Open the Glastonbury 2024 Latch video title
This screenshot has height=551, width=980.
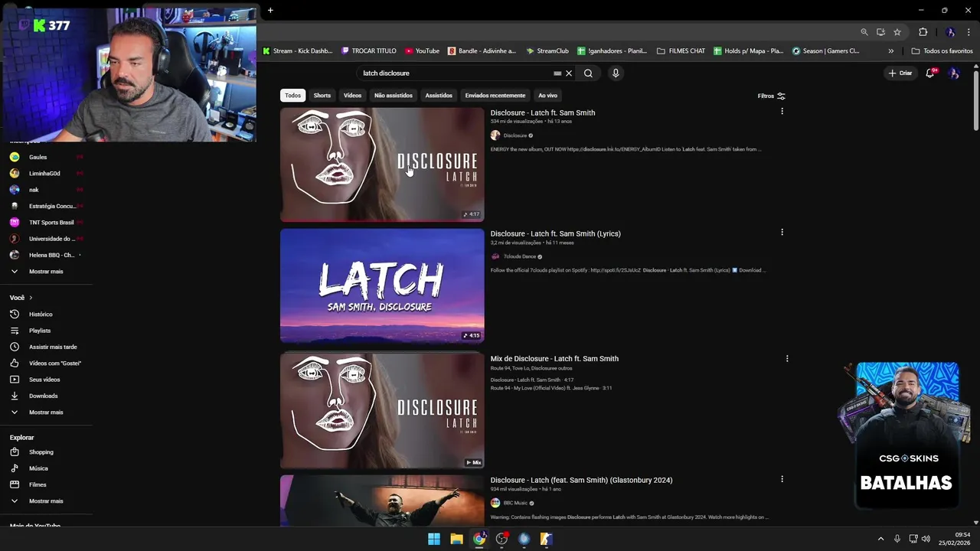click(581, 480)
